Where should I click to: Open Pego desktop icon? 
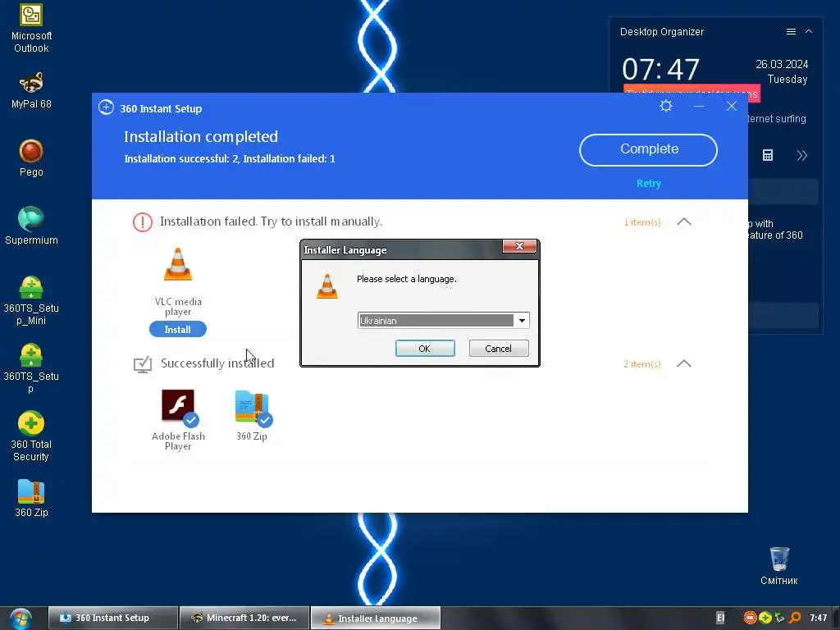click(31, 158)
